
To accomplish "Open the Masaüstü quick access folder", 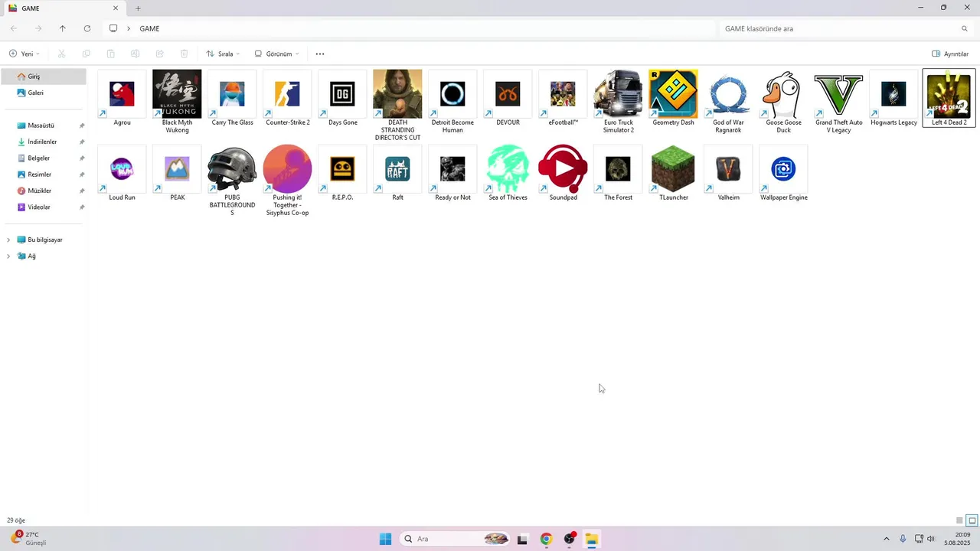I will [44, 126].
